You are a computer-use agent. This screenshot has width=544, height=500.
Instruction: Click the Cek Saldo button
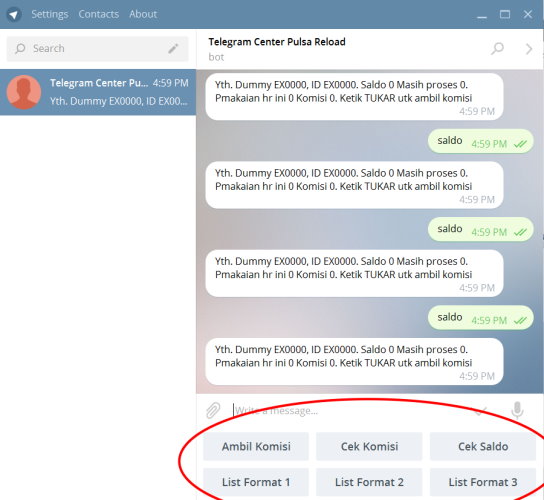click(483, 446)
